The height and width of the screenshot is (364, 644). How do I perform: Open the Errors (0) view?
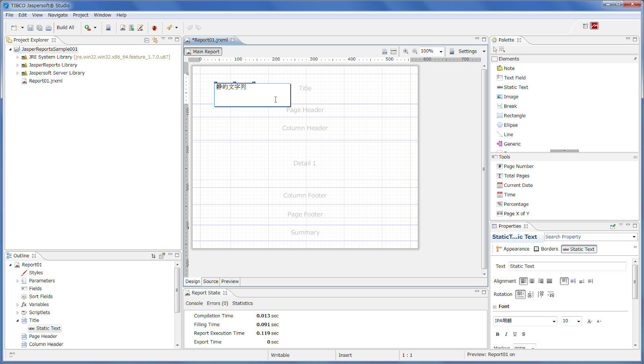(217, 303)
